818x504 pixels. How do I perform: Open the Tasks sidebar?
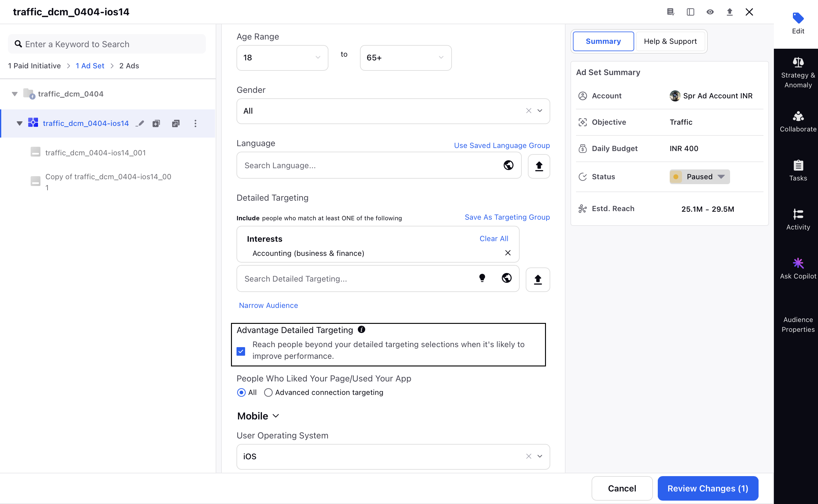point(798,171)
